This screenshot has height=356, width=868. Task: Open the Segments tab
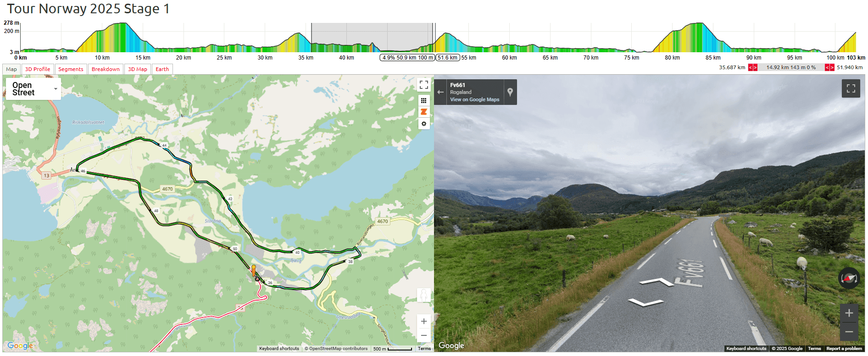pos(71,69)
